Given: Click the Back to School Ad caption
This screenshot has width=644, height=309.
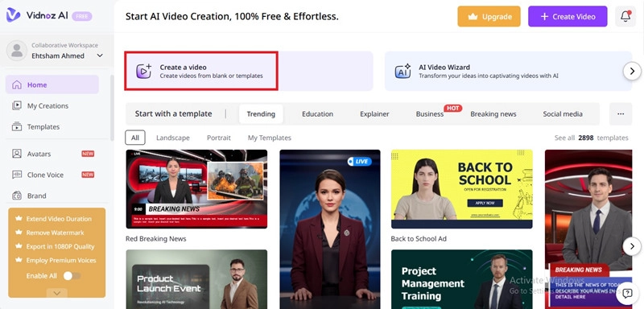Looking at the screenshot, I should tap(419, 239).
